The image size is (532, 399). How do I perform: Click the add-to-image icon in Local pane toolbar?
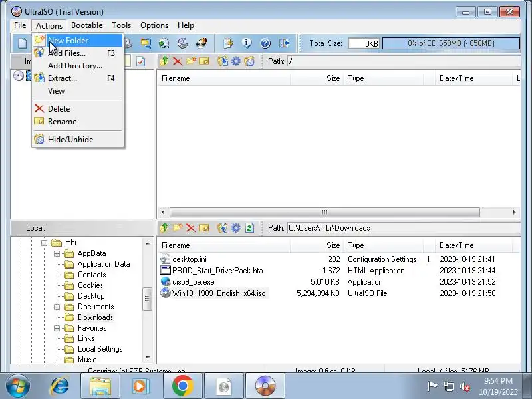point(223,228)
